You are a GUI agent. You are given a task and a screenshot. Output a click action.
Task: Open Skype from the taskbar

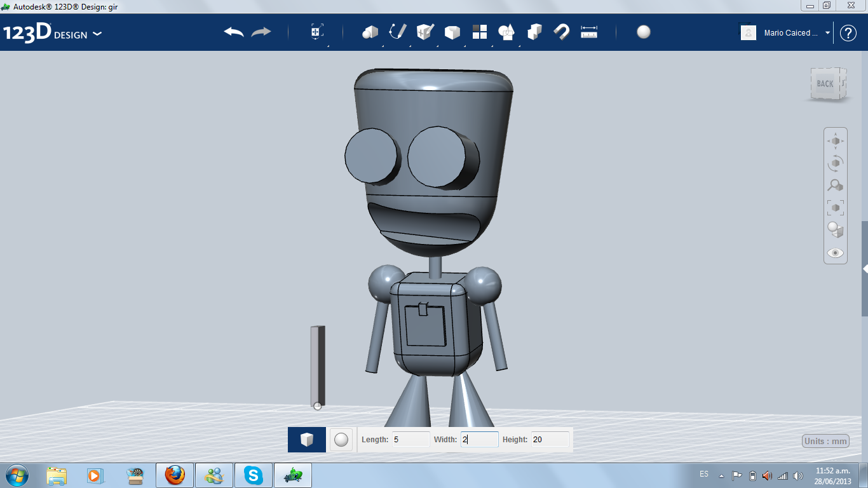(254, 475)
